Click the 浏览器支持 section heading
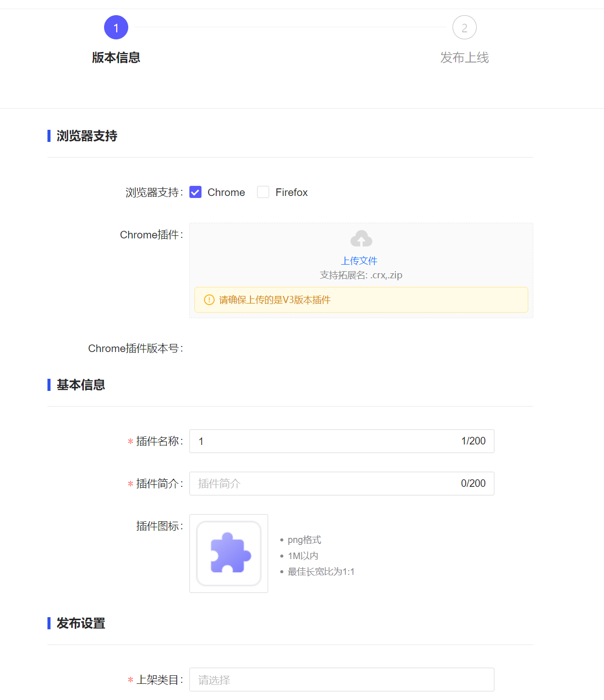 tap(87, 136)
